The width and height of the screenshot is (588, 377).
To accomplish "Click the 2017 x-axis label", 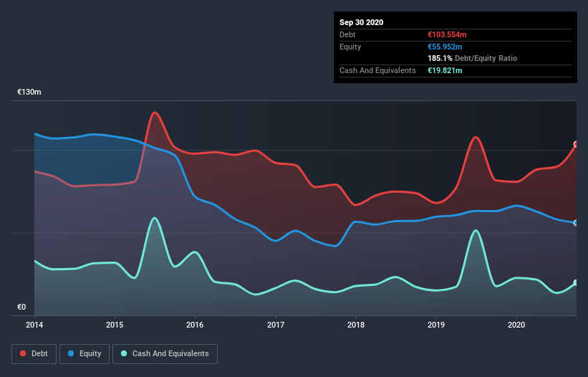I will pos(276,325).
